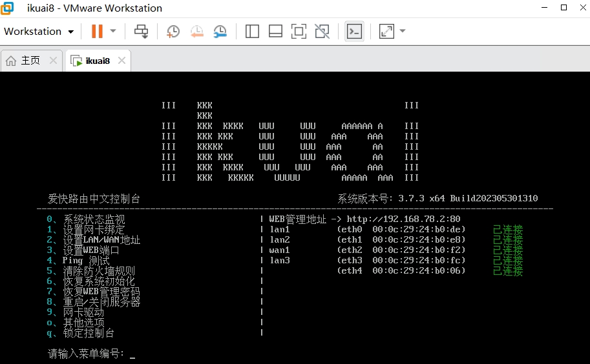Viewport: 590px width, 364px height.
Task: Toggle the library sidebar panel icon
Action: (252, 31)
